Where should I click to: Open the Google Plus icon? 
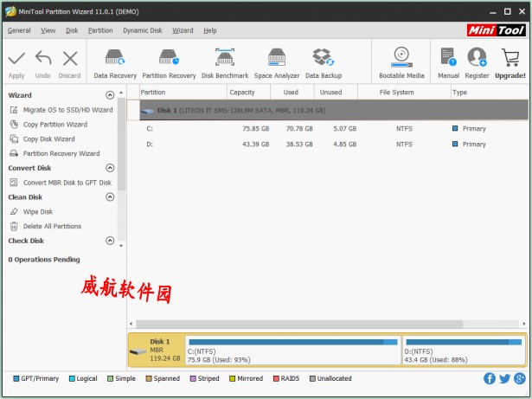519,378
